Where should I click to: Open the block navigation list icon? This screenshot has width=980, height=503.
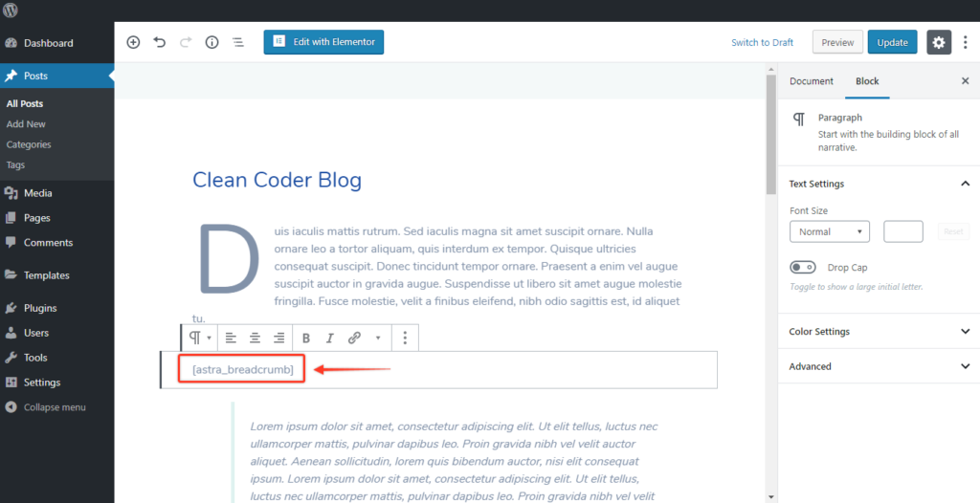coord(238,42)
